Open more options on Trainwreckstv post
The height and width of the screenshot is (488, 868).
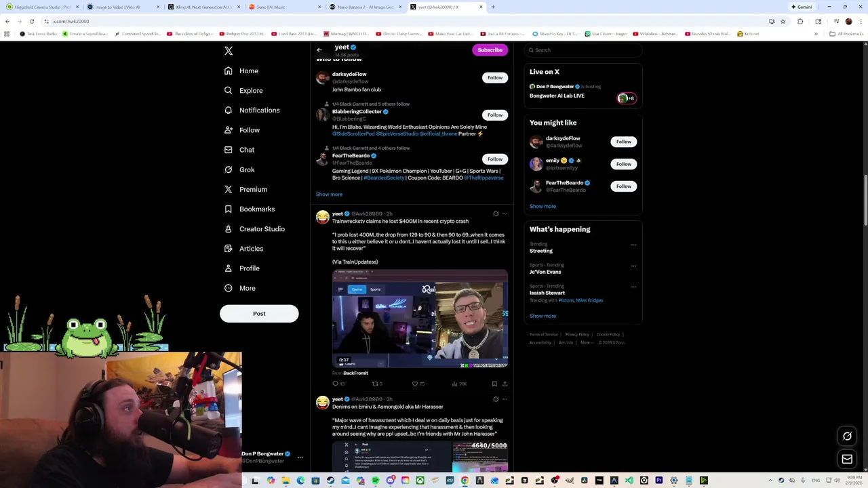[505, 213]
